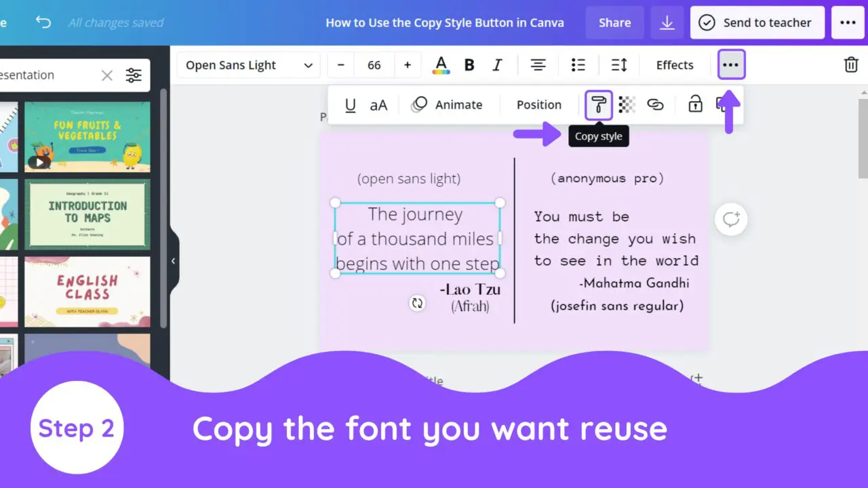Open the Position menu
This screenshot has height=488, width=868.
[538, 104]
